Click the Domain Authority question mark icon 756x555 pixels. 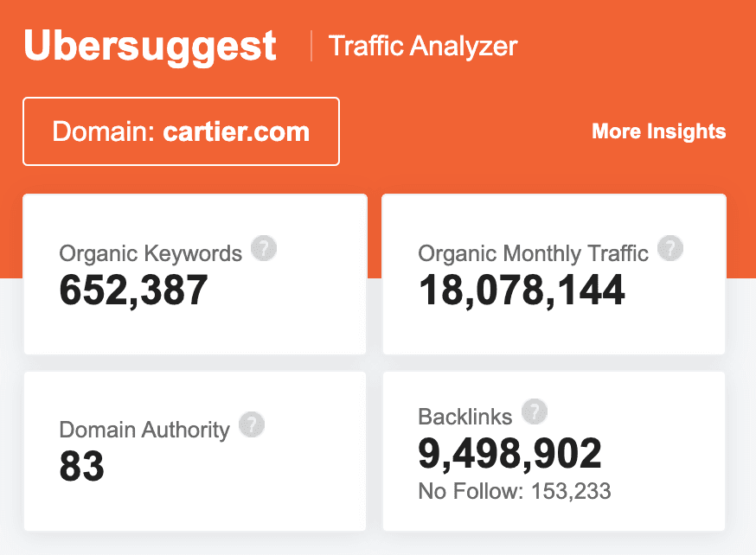(252, 425)
